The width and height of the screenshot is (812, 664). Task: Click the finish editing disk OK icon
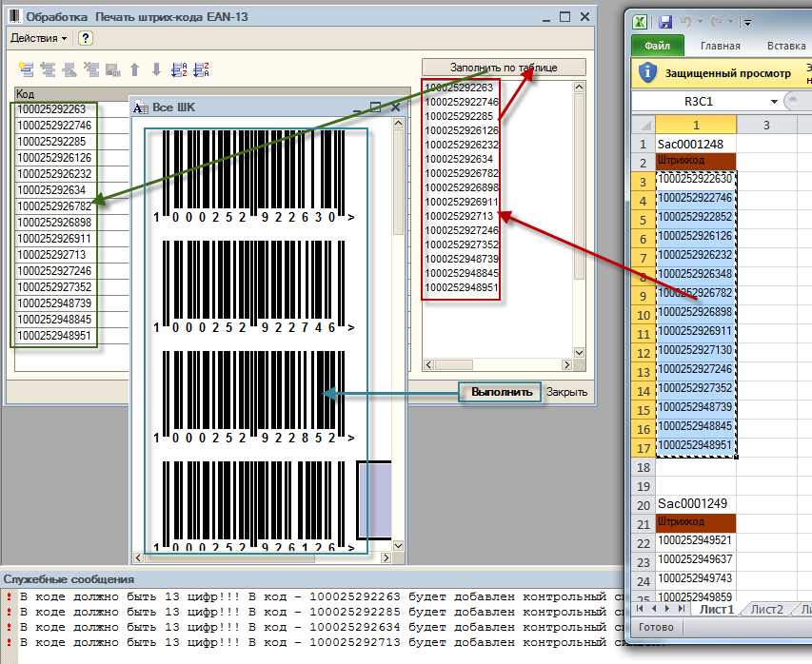(113, 69)
